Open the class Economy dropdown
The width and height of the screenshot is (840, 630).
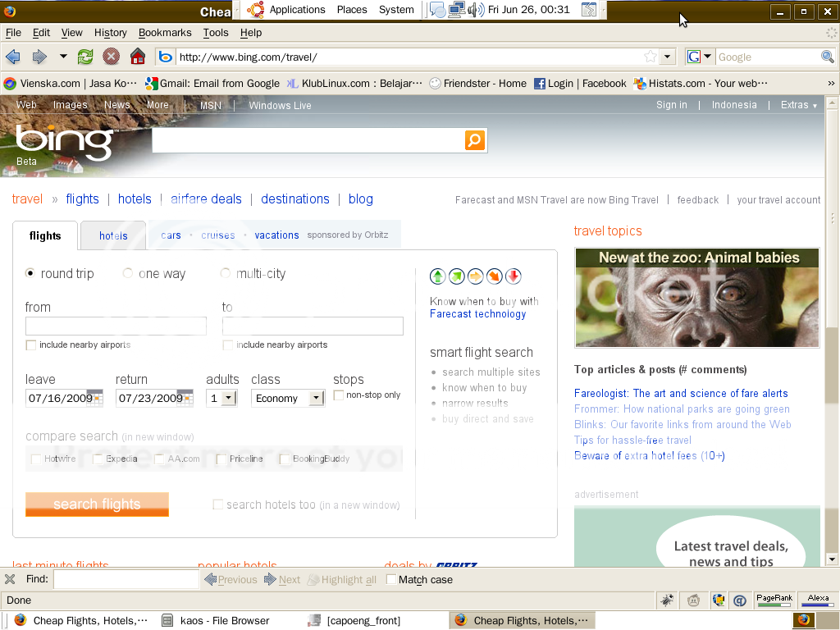pyautogui.click(x=317, y=398)
